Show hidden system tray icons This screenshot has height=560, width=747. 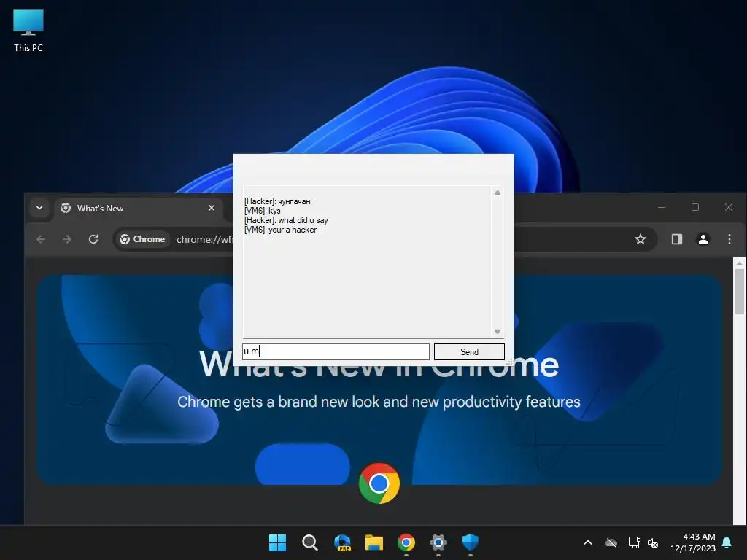[x=588, y=542]
